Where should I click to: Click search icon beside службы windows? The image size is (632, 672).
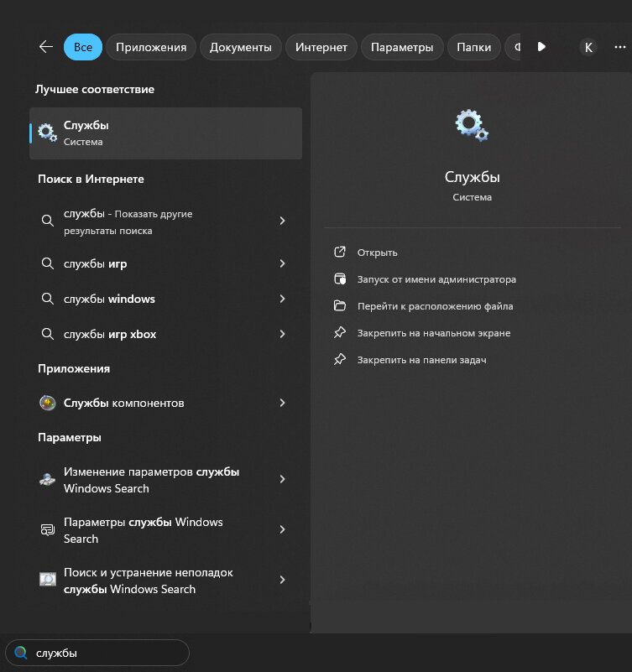(x=48, y=299)
